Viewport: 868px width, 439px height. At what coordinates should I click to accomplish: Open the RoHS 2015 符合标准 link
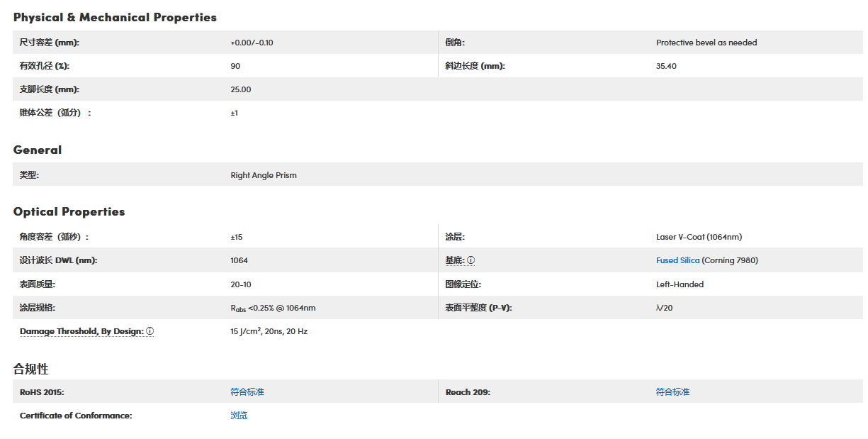247,392
